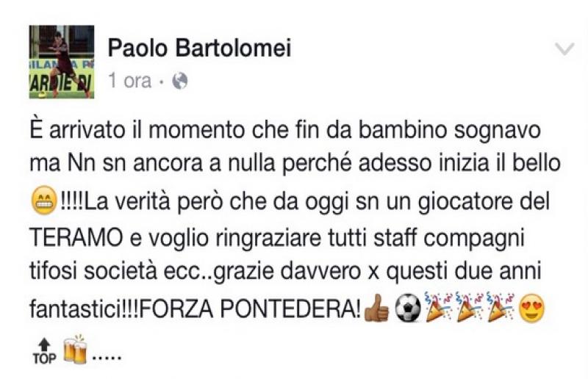Click the second party popper emoji
Viewport: 588px width, 379px height.
tap(470, 306)
